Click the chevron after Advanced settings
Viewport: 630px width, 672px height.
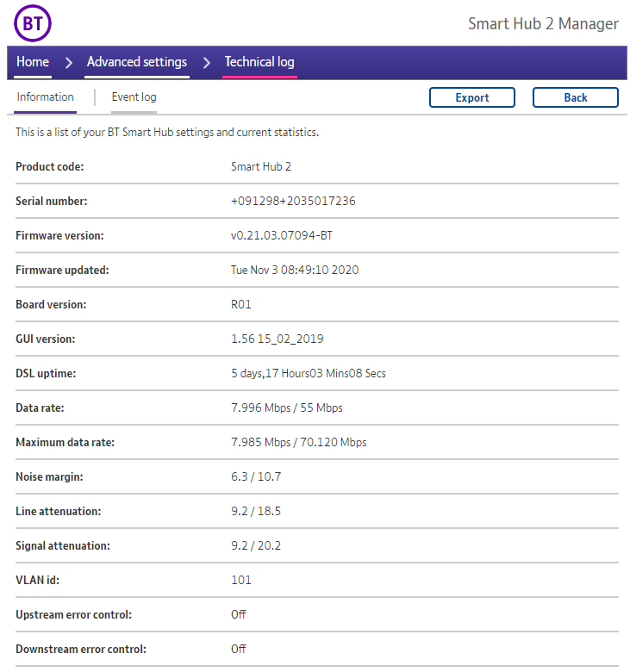point(207,63)
